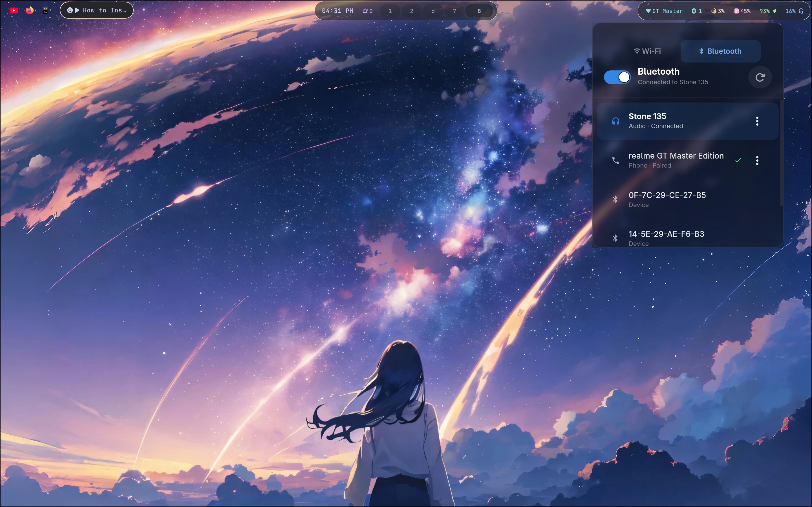The height and width of the screenshot is (507, 812).
Task: Switch to workspace 2
Action: click(x=411, y=11)
